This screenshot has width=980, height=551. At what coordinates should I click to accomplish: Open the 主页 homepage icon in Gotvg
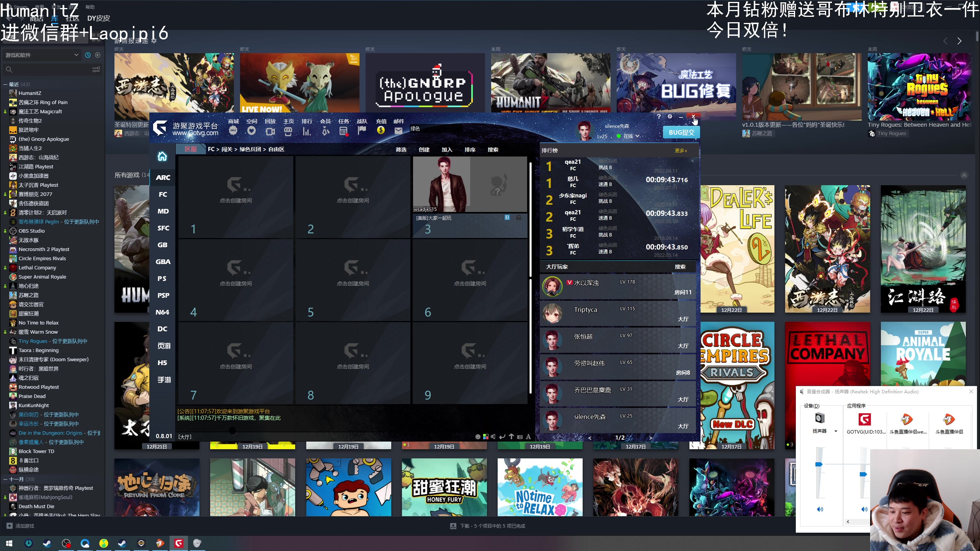[x=288, y=131]
